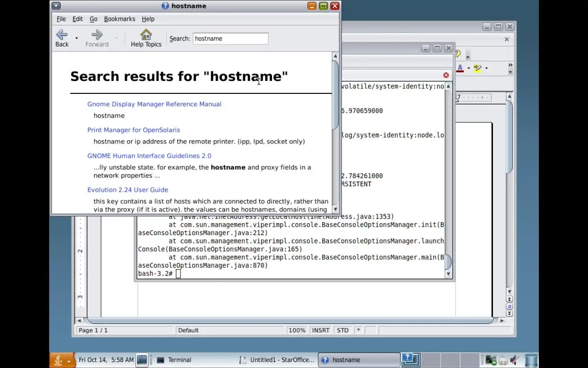588x368 pixels.
Task: Click the help results scrollbar down arrow
Action: click(x=335, y=209)
